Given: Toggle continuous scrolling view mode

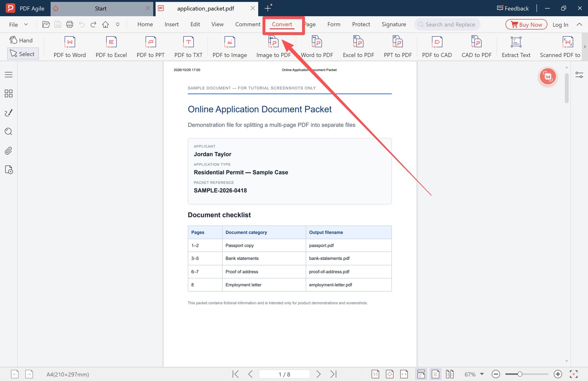Looking at the screenshot, I should [421, 374].
